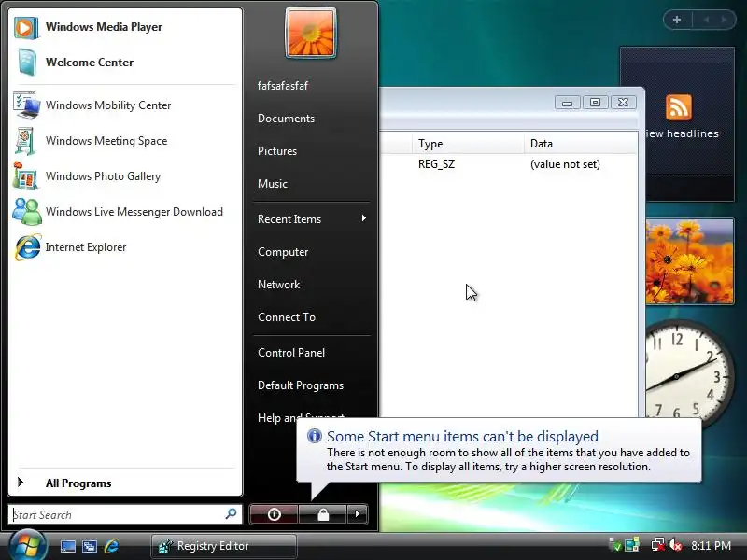Minimize the Registry Editor window
The height and width of the screenshot is (560, 747).
tap(567, 103)
